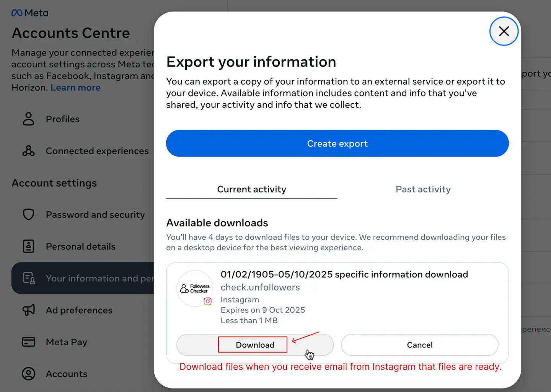Click the Followers Checker profile thumbnail

195,289
